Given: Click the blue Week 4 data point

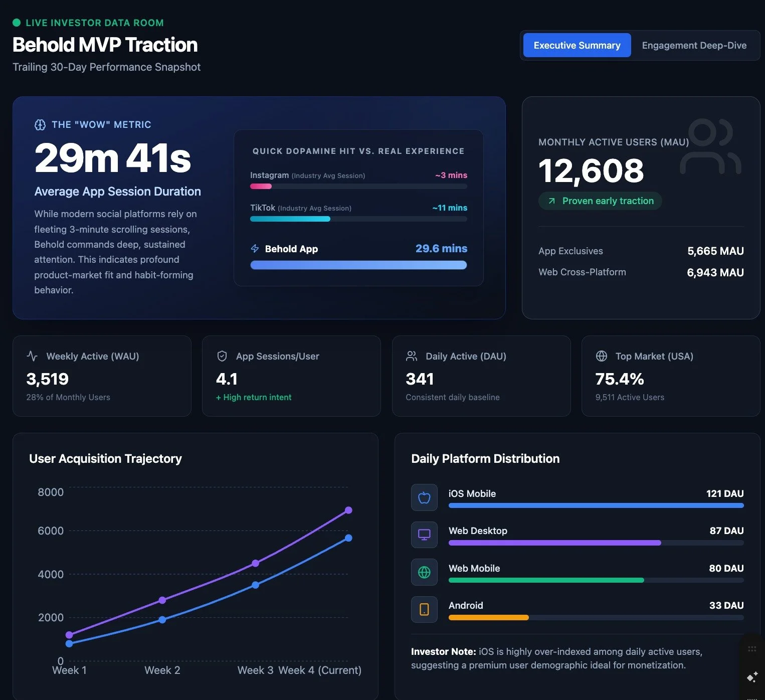Looking at the screenshot, I should (348, 538).
